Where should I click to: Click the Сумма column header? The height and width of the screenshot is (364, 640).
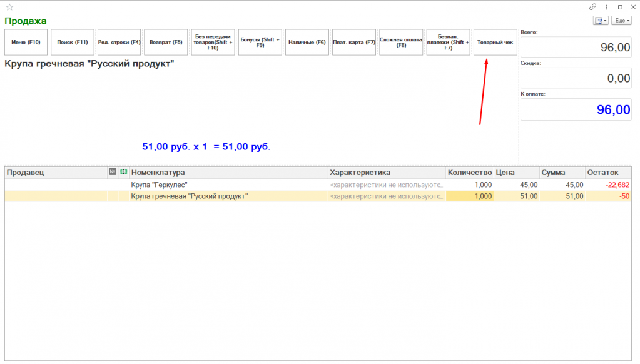tap(562, 173)
